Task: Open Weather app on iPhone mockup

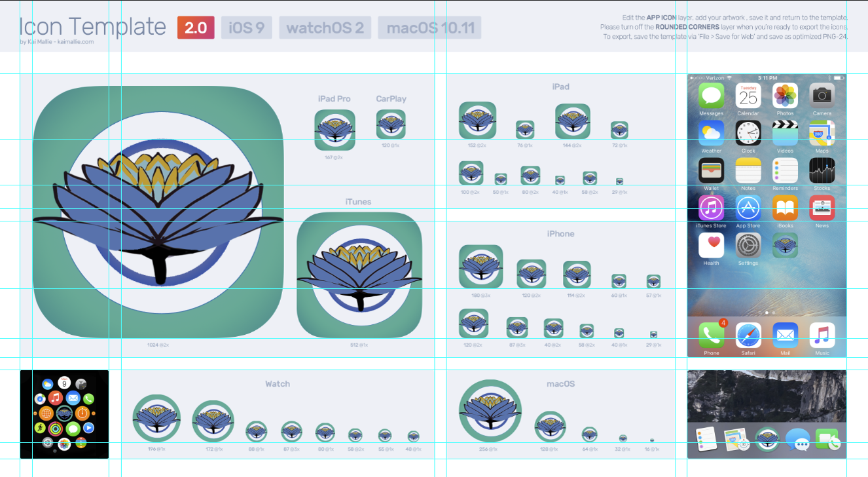Action: tap(711, 133)
